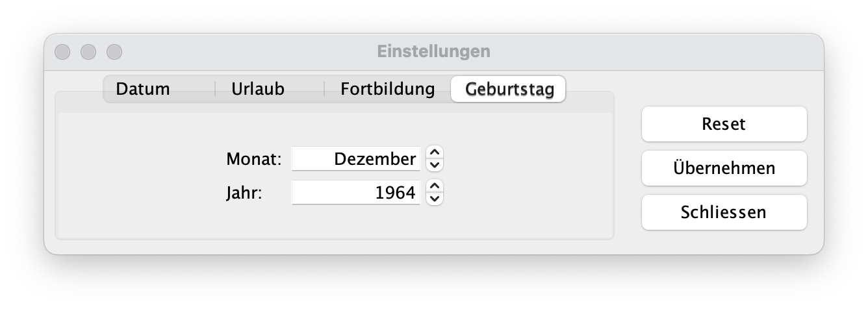Click the Monat: label
Viewport: 868px width, 309px height.
pyautogui.click(x=254, y=159)
